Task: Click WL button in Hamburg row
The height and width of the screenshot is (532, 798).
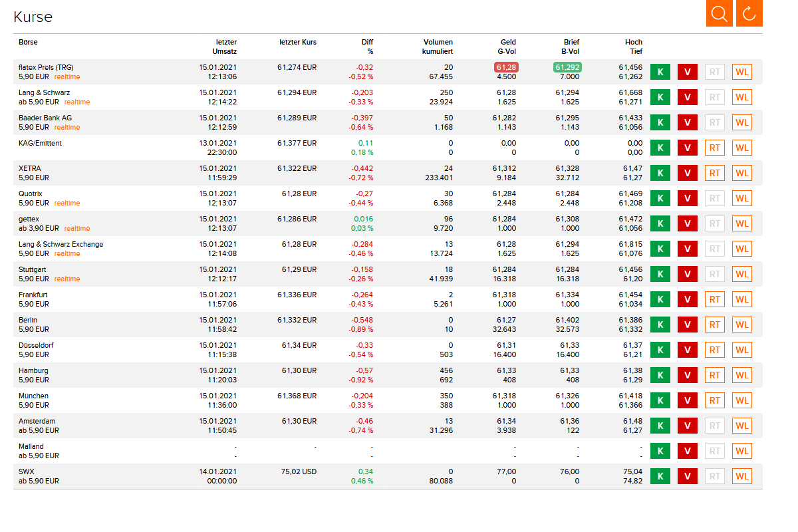Action: click(742, 375)
